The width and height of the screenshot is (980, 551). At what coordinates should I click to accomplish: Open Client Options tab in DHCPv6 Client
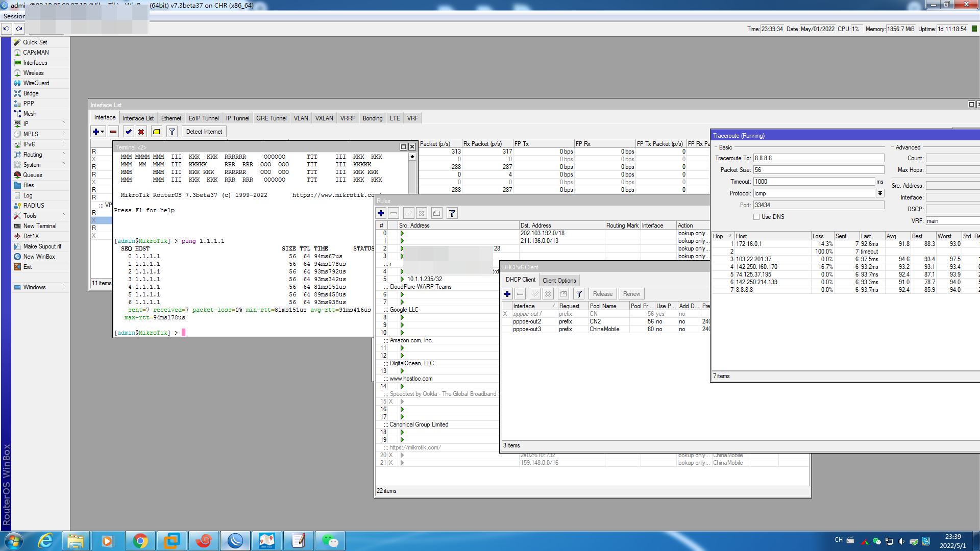coord(559,281)
